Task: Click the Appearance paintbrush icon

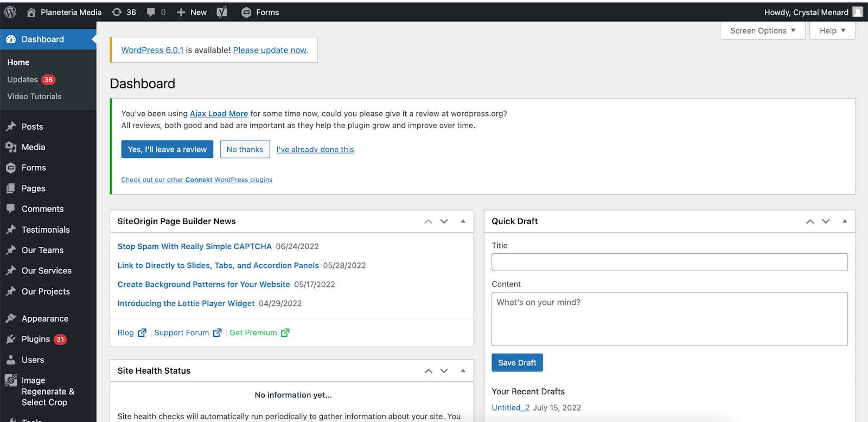Action: pyautogui.click(x=11, y=318)
